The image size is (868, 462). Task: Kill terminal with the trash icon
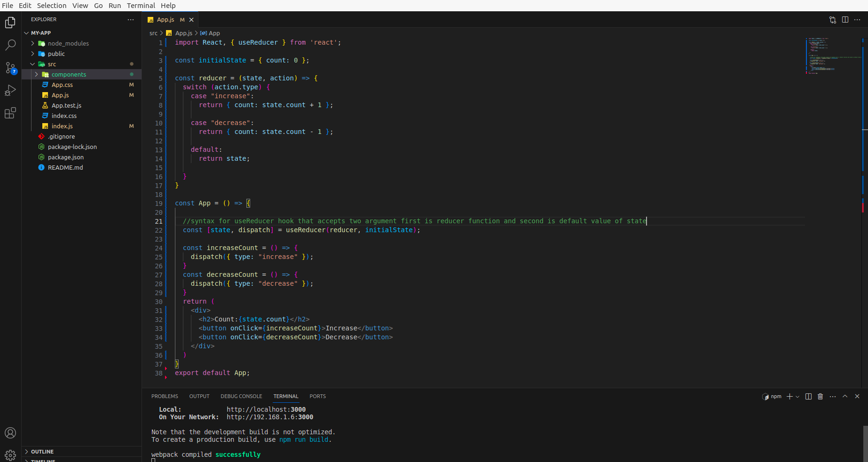pyautogui.click(x=820, y=397)
